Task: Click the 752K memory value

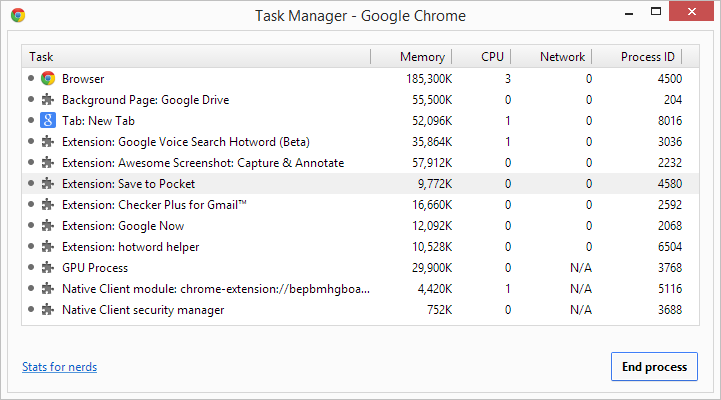Action: pos(440,310)
